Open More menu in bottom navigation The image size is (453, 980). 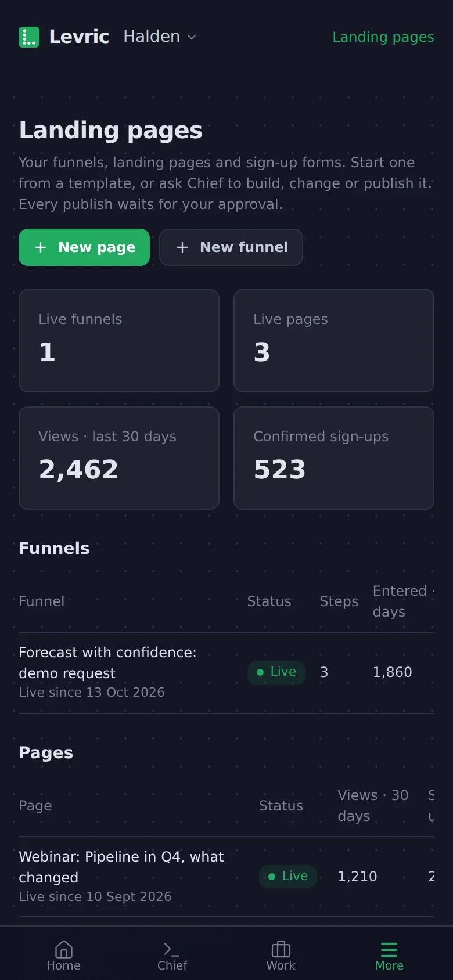tap(389, 956)
